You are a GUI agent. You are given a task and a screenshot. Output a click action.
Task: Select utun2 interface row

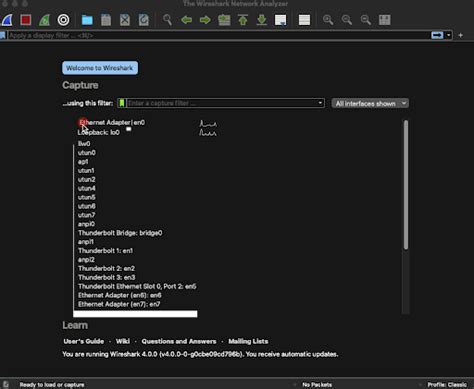tap(87, 180)
